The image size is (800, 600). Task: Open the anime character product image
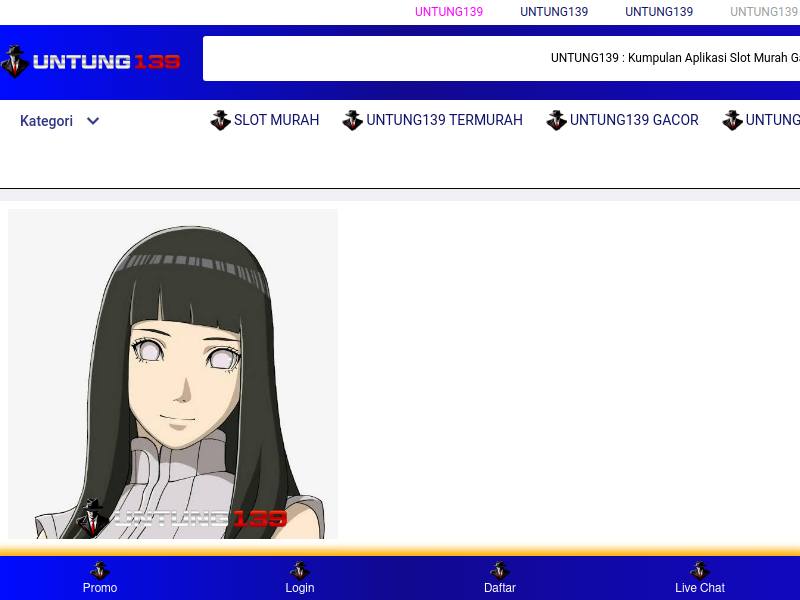173,374
